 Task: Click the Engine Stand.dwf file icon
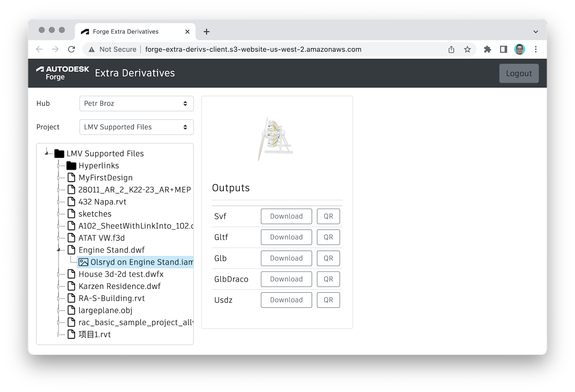71,250
